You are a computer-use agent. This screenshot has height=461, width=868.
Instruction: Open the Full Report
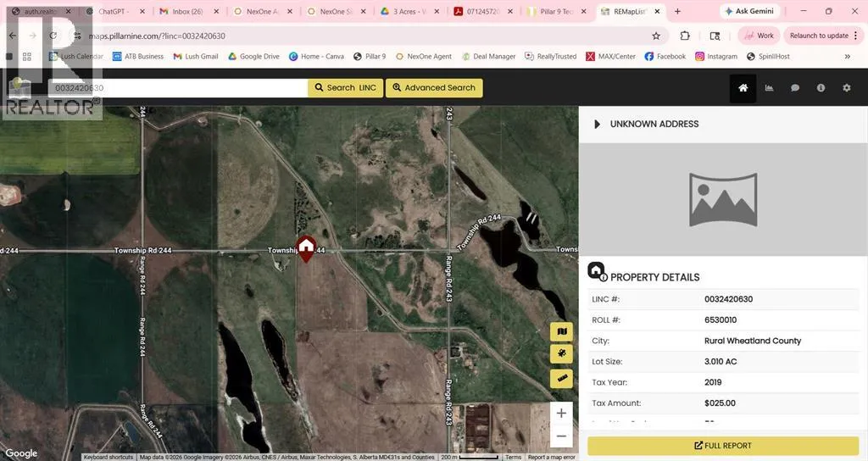[722, 446]
